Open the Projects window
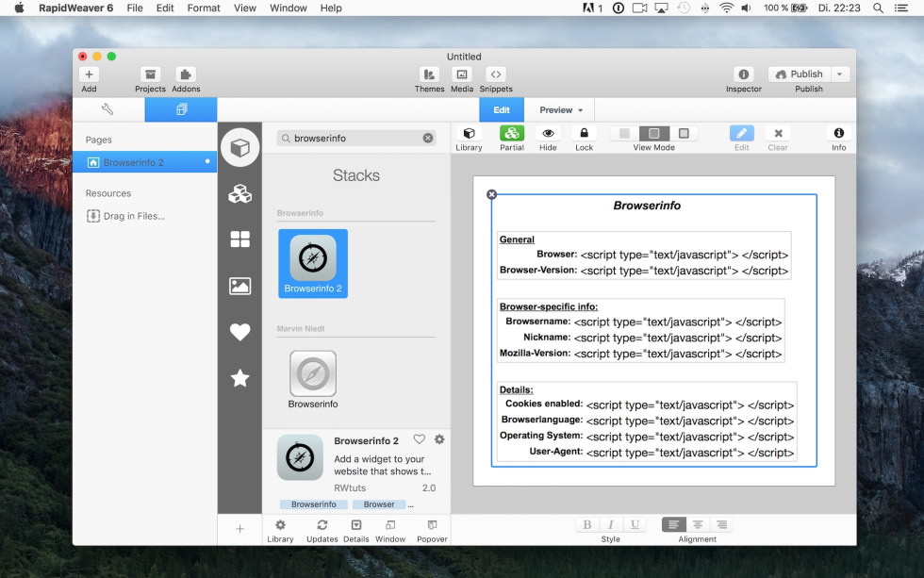 (150, 74)
